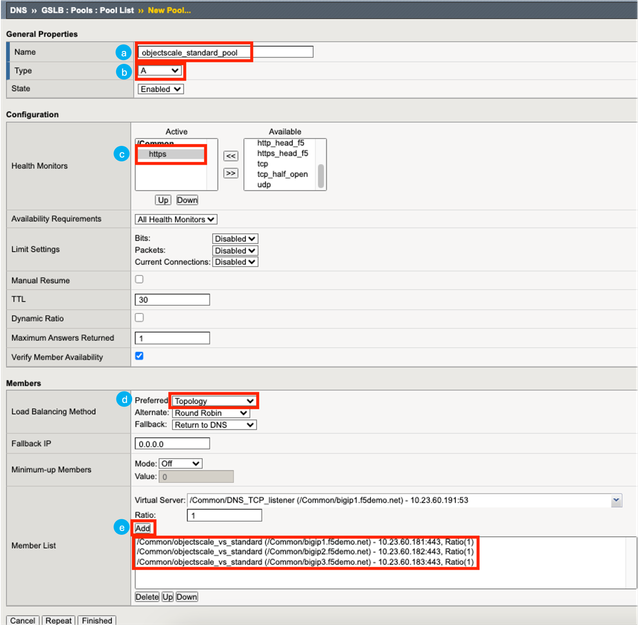Click the Down button under Health Monitors
The height and width of the screenshot is (625, 638).
[187, 200]
